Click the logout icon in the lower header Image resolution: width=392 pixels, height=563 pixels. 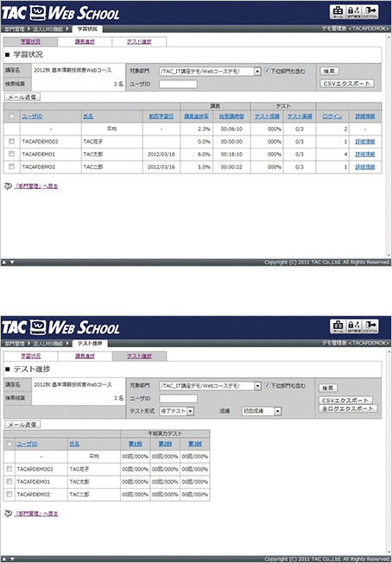pos(370,326)
